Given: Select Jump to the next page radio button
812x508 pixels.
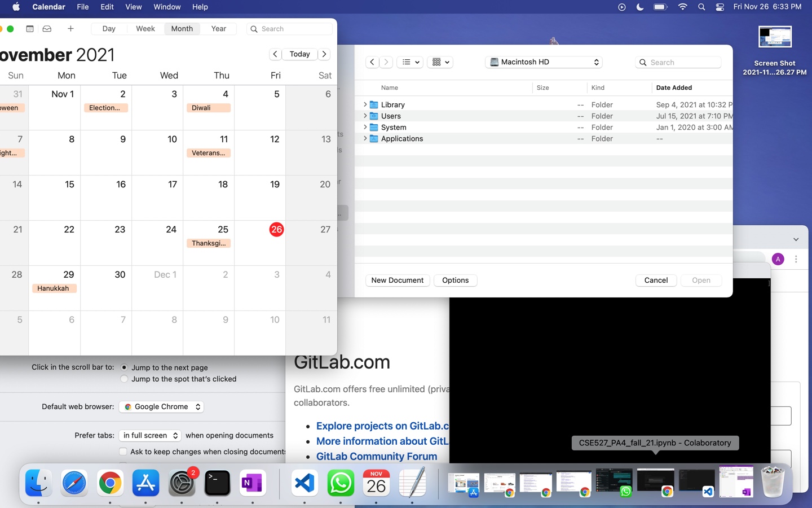Looking at the screenshot, I should tap(124, 367).
